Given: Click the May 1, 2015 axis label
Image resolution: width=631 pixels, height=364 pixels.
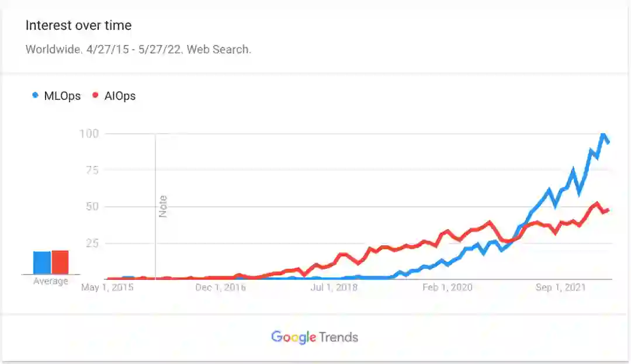Looking at the screenshot, I should (107, 287).
